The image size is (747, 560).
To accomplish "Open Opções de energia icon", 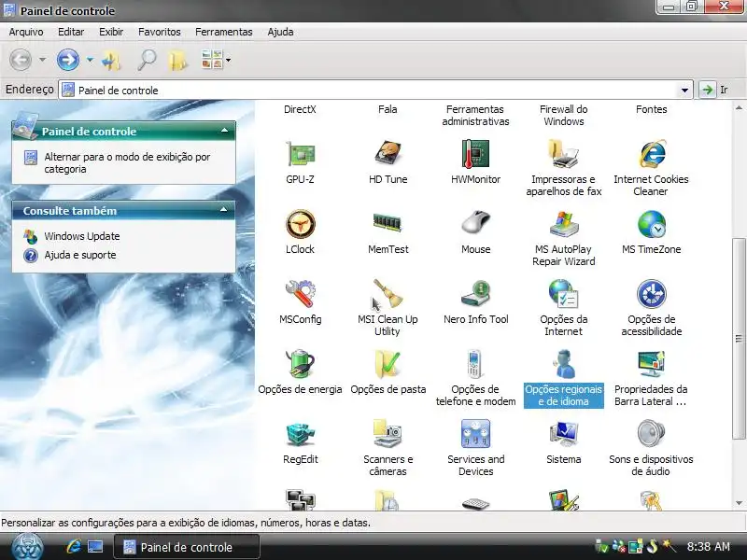I will (300, 364).
